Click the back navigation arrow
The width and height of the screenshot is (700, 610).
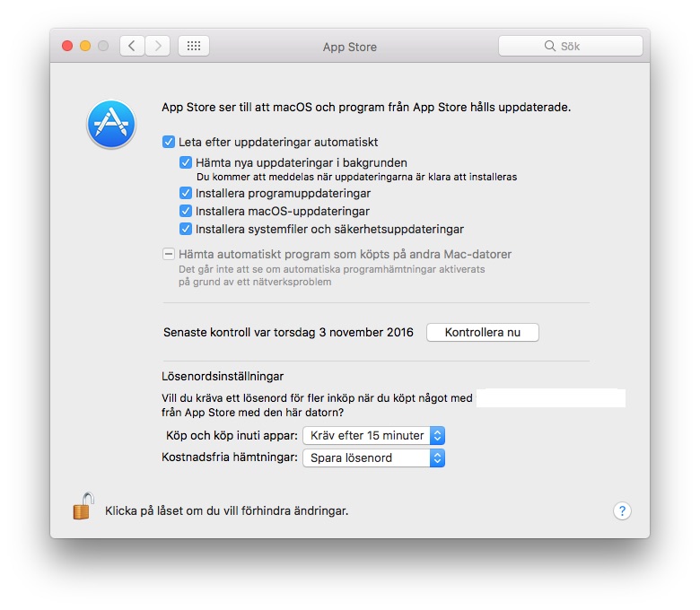pos(132,46)
